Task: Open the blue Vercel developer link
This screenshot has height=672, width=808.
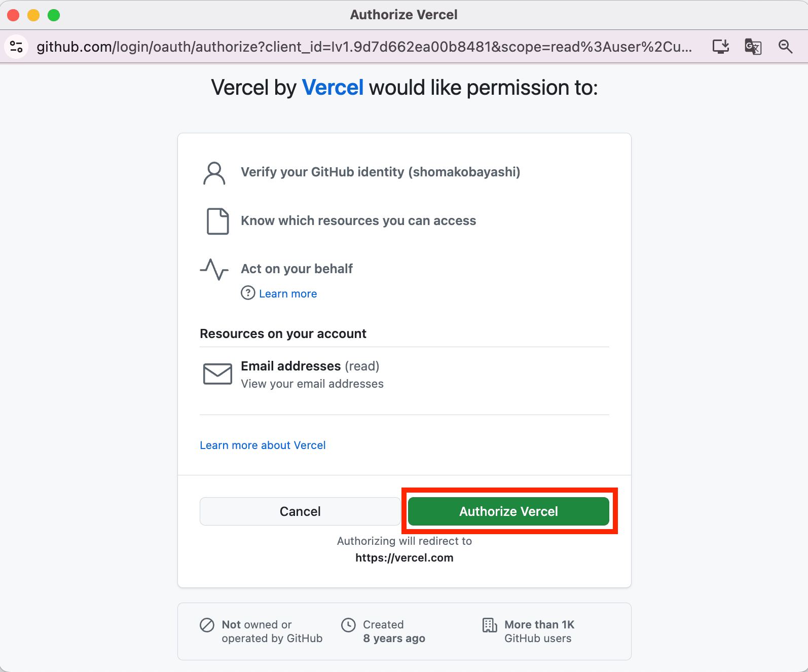Action: [x=333, y=88]
